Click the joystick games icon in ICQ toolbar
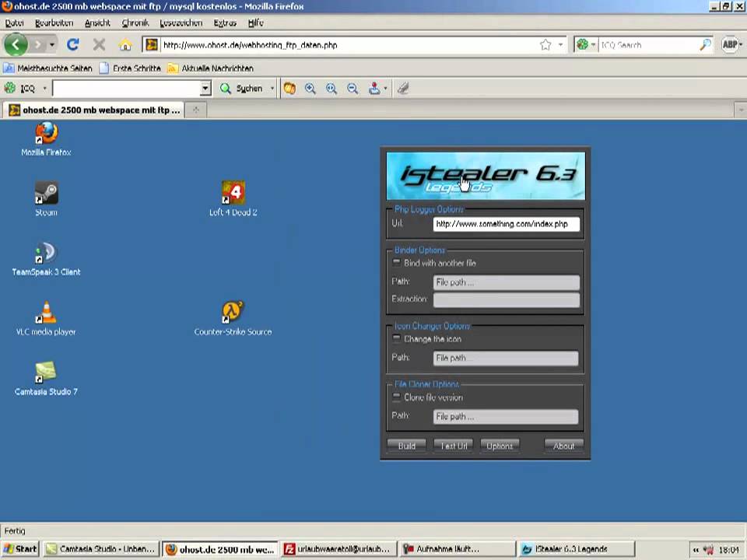The width and height of the screenshot is (747, 560). click(374, 88)
